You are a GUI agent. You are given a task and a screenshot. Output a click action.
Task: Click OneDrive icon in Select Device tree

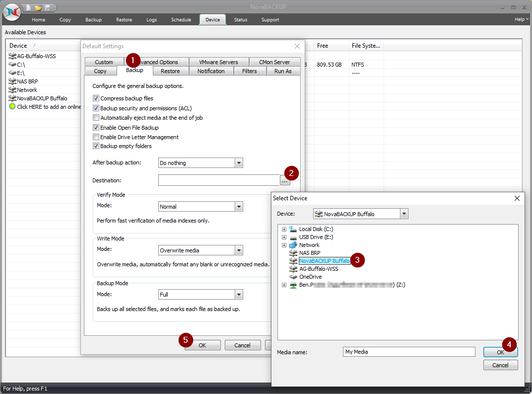click(293, 277)
